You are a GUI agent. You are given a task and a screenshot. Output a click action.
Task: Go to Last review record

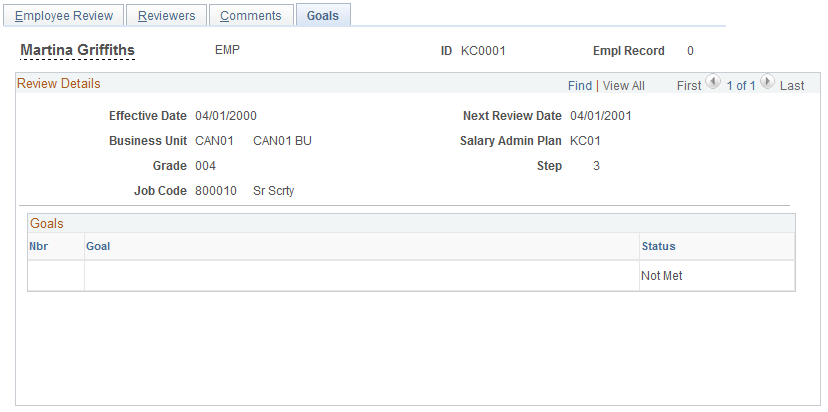click(x=792, y=86)
